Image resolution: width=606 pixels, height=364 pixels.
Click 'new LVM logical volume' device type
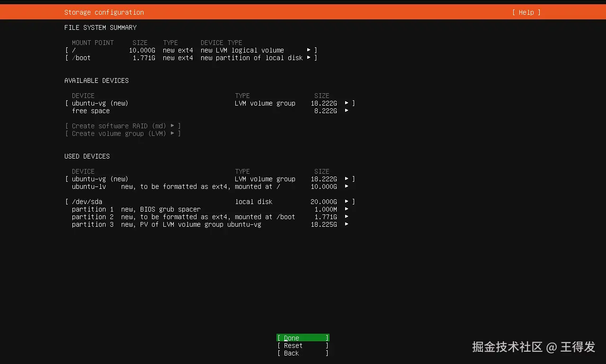tap(242, 50)
